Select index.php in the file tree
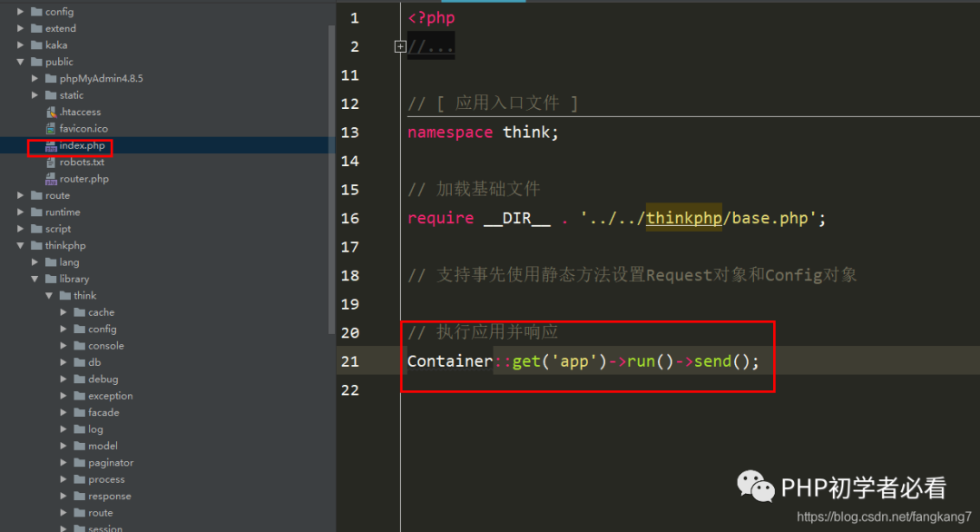The height and width of the screenshot is (532, 980). point(82,145)
